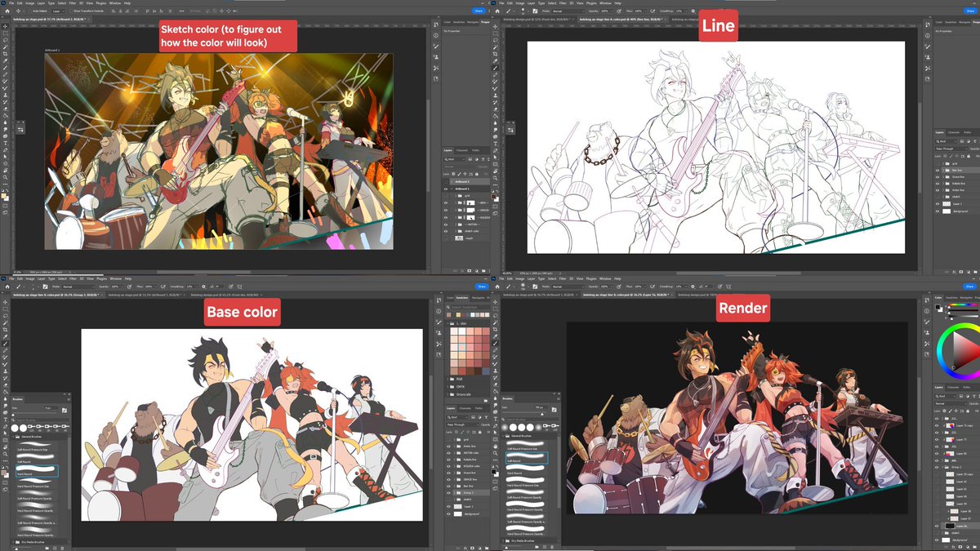
Task: Hide the sketch color layer group
Action: (446, 231)
